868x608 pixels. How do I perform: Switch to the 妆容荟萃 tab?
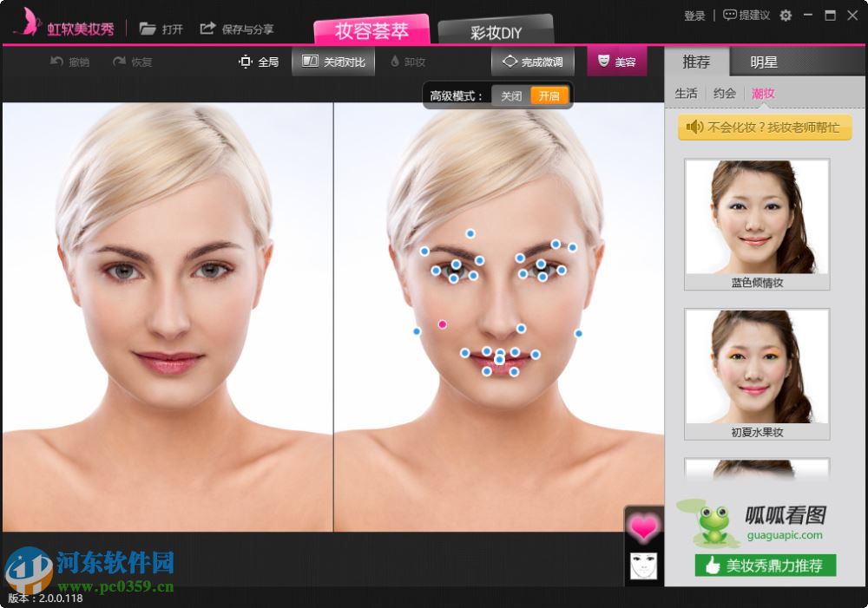point(372,30)
